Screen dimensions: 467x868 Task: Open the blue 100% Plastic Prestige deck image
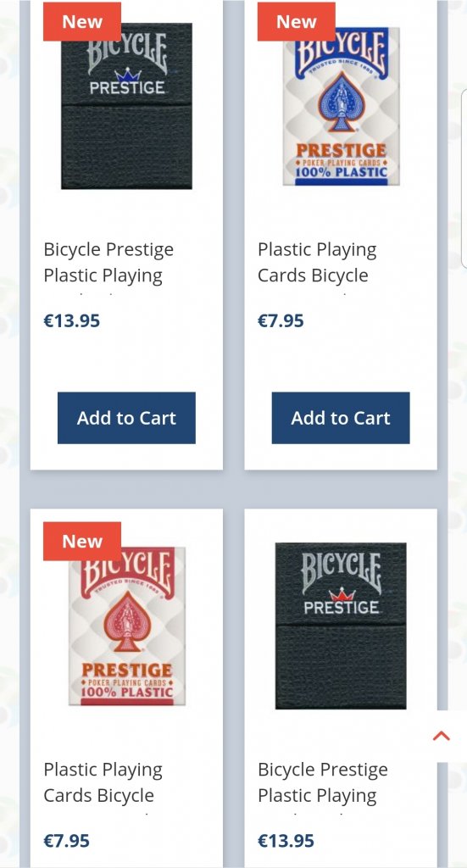pos(341,106)
